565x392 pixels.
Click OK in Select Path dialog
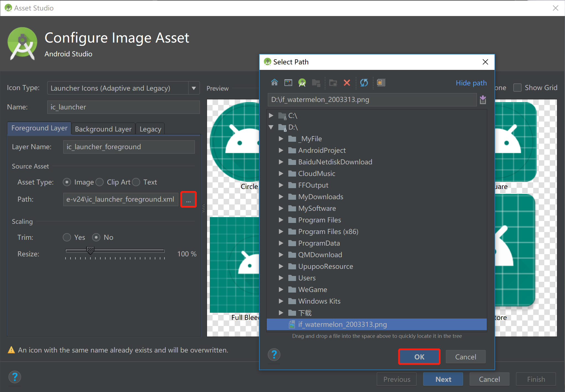419,357
